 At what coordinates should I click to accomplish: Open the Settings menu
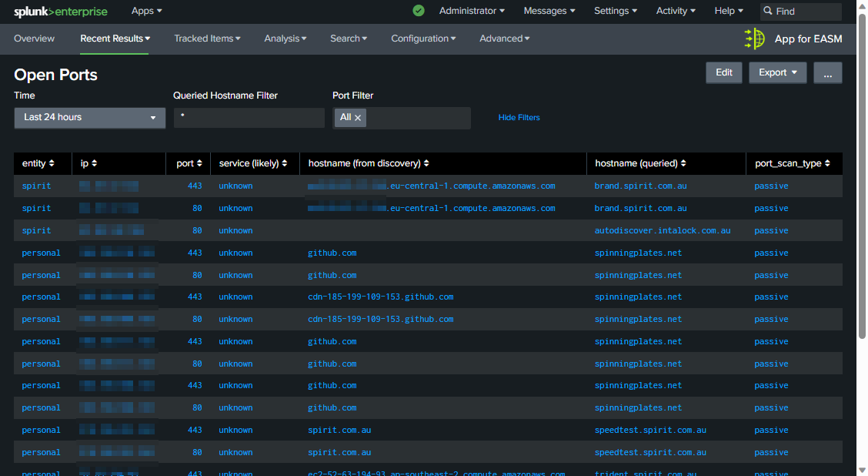pyautogui.click(x=616, y=11)
